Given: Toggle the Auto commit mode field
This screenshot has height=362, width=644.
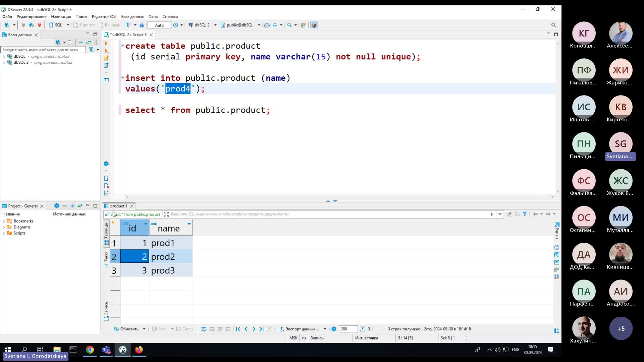Looking at the screenshot, I should [159, 25].
